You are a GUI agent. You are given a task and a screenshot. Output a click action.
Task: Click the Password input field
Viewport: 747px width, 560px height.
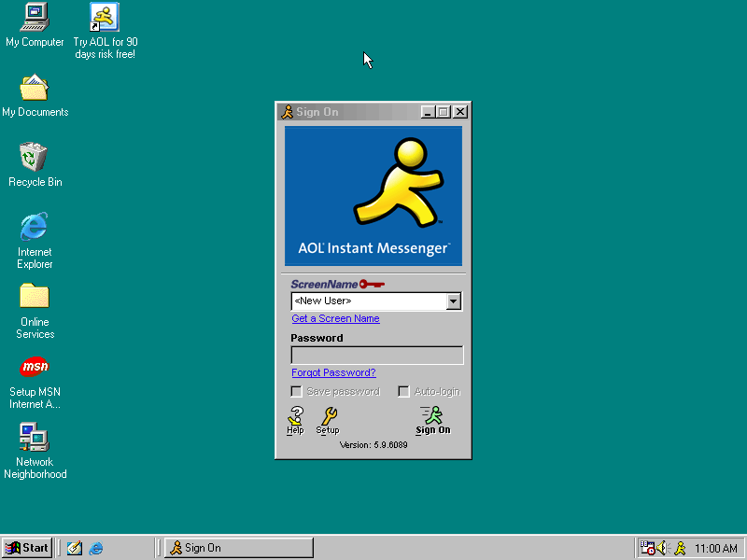point(377,356)
